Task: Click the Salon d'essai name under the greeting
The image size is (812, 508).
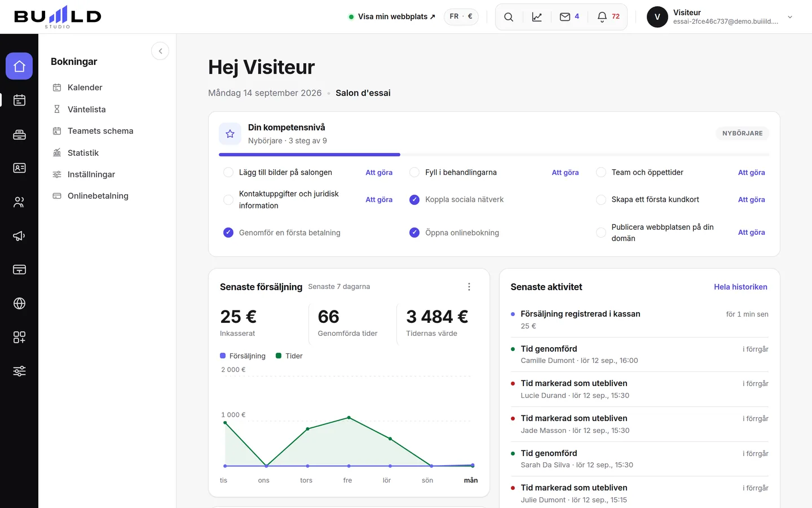Action: click(x=363, y=93)
